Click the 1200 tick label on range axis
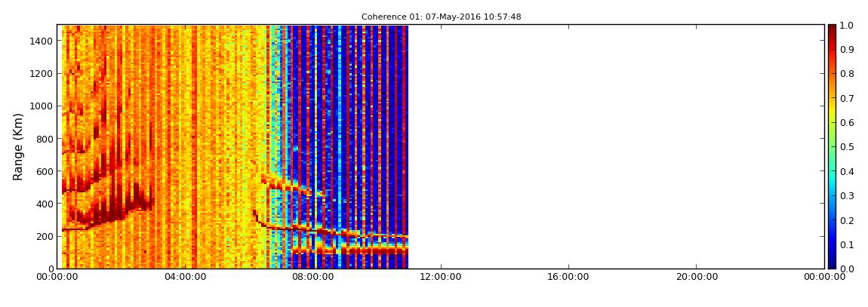This screenshot has height=307, width=868. (x=42, y=74)
